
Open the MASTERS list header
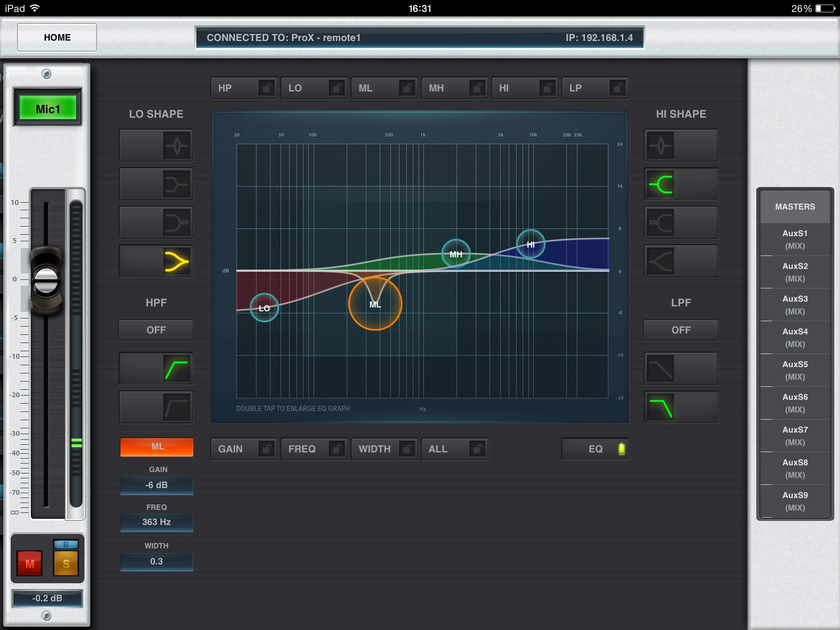pos(794,207)
